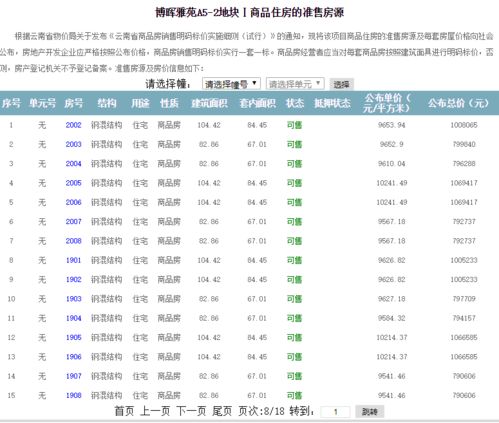Click 可售 status in room 2002 row

[294, 125]
